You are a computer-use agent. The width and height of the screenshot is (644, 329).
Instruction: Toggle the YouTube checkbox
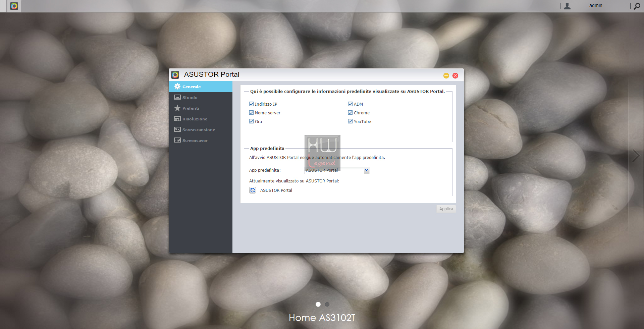pos(351,121)
